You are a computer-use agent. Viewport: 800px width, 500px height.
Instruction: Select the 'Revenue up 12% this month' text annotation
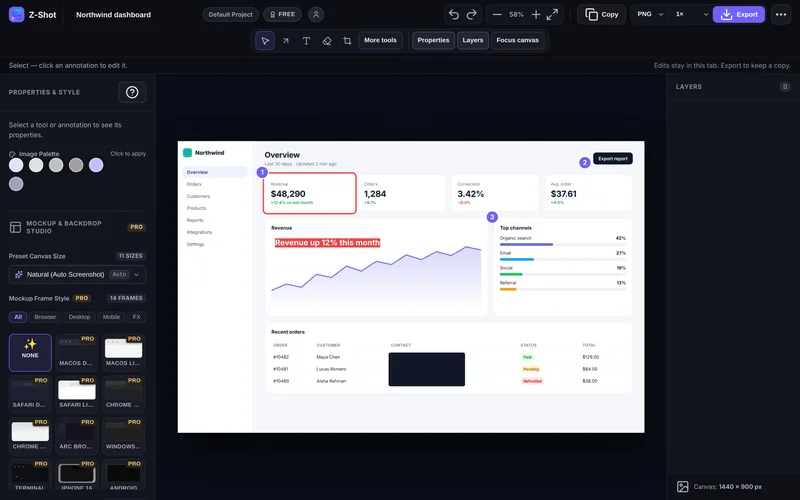click(327, 243)
